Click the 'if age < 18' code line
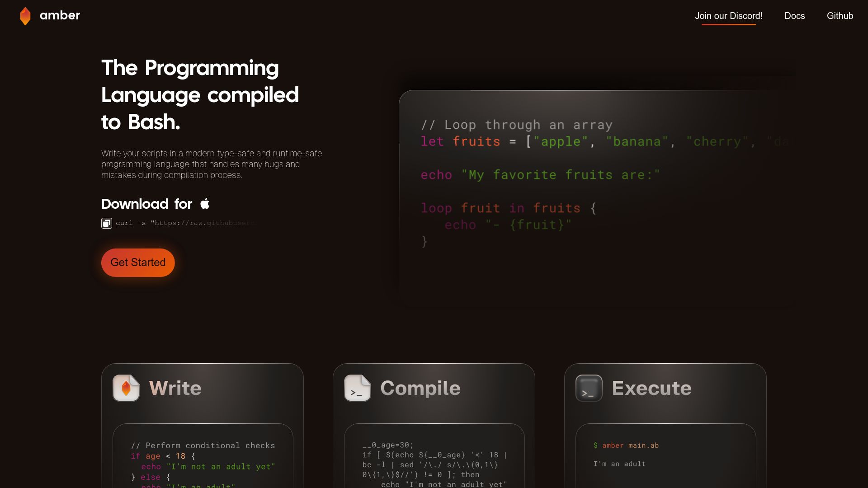 tap(163, 456)
